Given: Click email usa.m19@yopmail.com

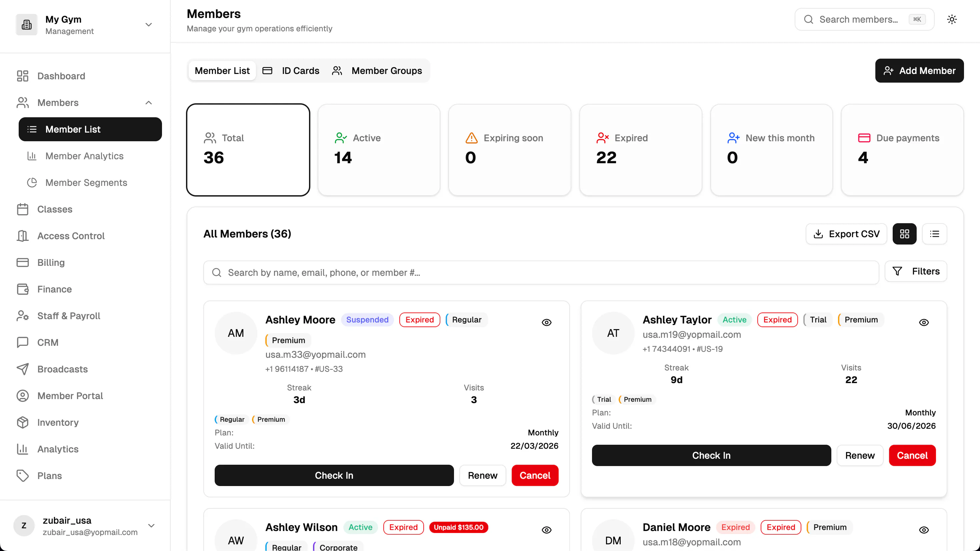Looking at the screenshot, I should (692, 334).
